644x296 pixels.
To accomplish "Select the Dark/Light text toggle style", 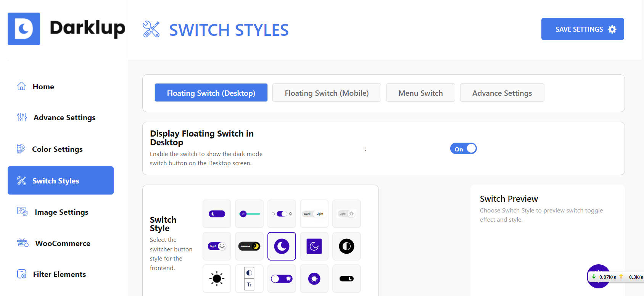I will point(314,214).
